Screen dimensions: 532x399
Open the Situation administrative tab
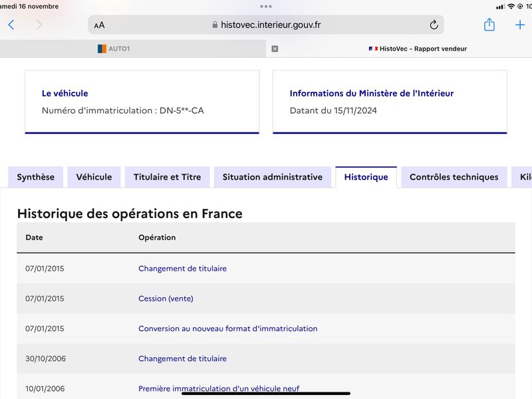tap(273, 177)
